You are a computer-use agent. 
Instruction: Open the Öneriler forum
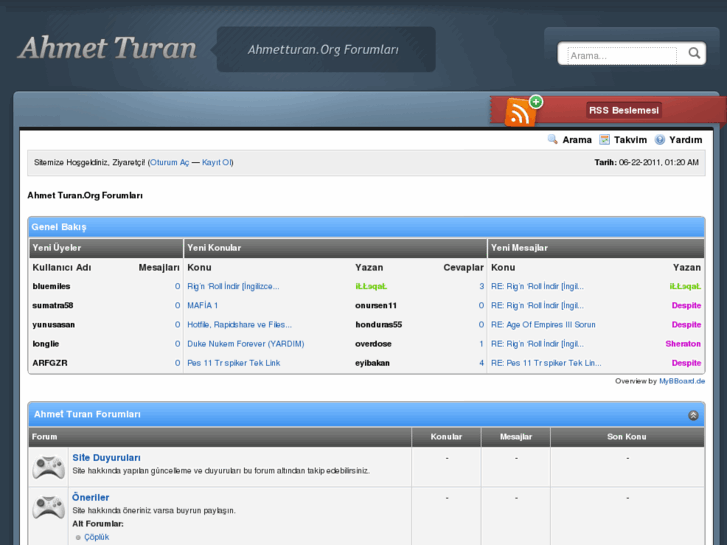tap(90, 497)
